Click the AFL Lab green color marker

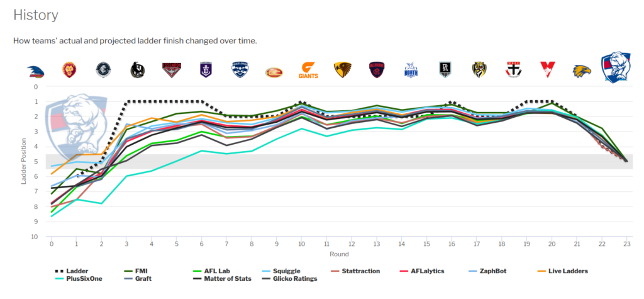point(197,271)
